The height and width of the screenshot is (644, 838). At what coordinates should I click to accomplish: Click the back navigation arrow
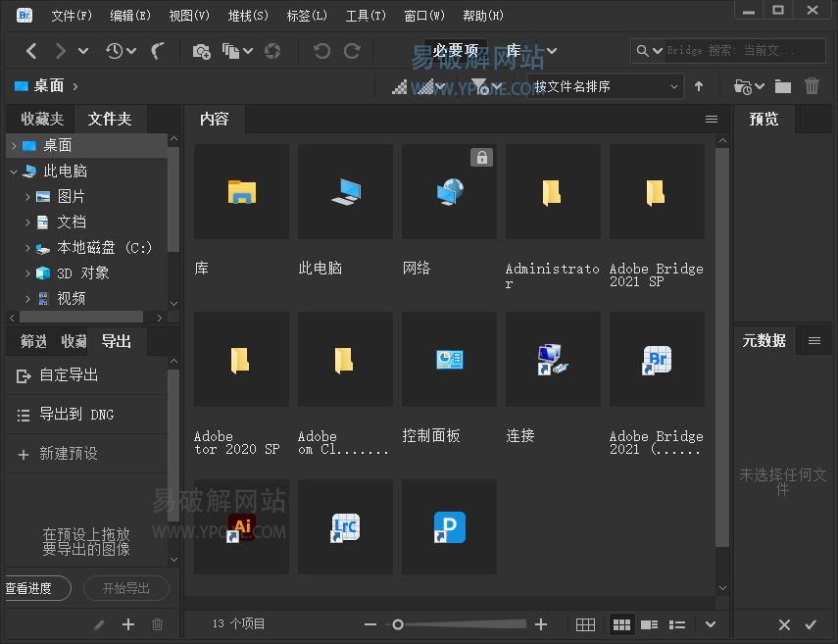(x=31, y=51)
